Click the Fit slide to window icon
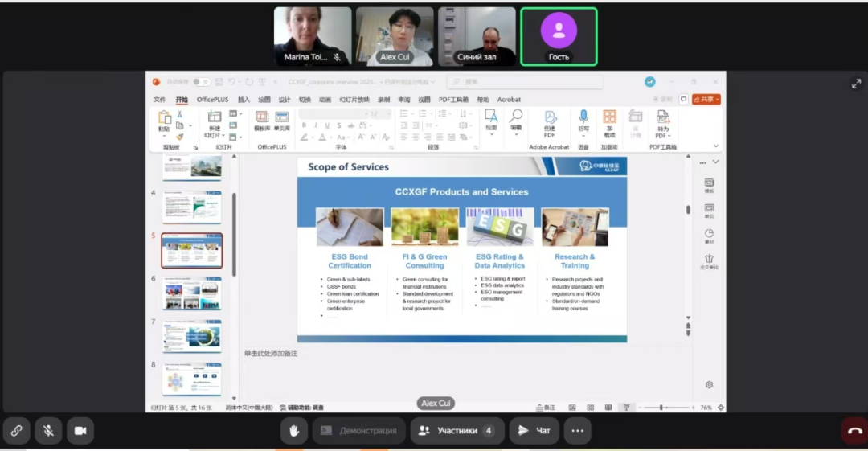Screen dimensions: 868x451 point(721,408)
